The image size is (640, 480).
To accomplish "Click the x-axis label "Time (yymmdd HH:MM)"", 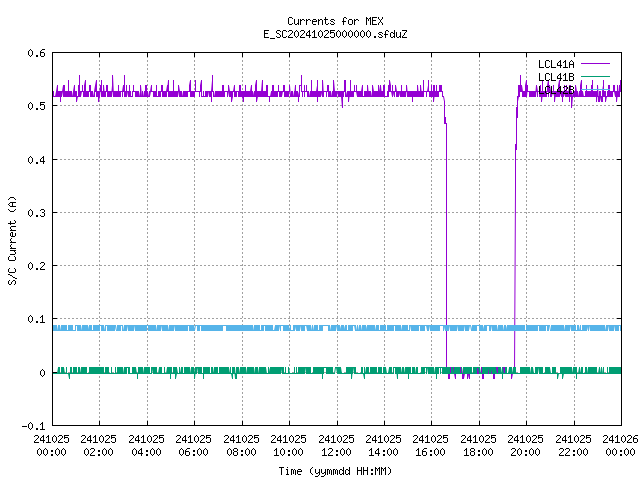I will [335, 471].
